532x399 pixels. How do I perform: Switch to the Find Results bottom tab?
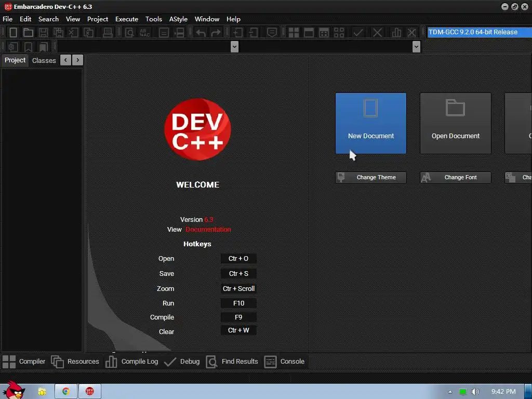coord(232,362)
